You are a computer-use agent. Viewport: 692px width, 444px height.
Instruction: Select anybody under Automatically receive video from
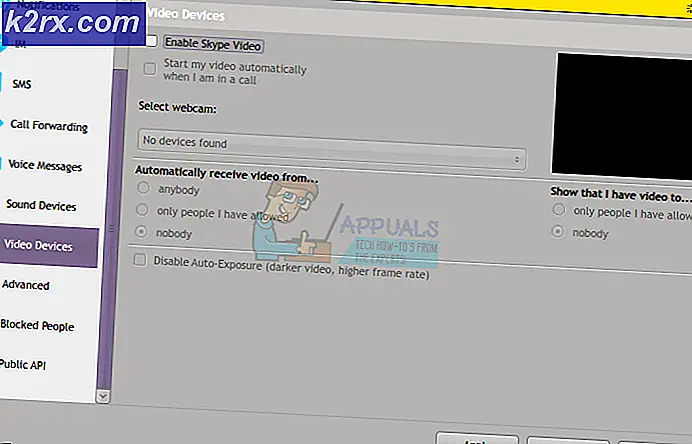coord(143,188)
